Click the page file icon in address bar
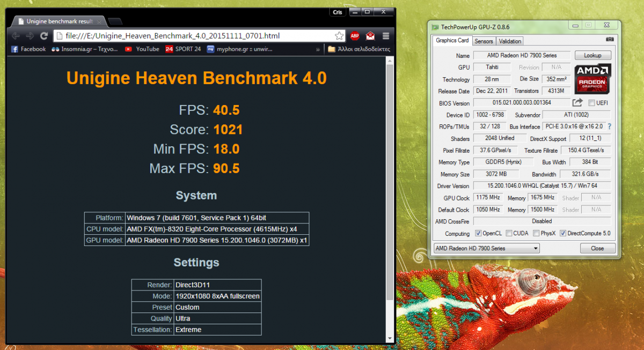The width and height of the screenshot is (644, 350). [59, 36]
